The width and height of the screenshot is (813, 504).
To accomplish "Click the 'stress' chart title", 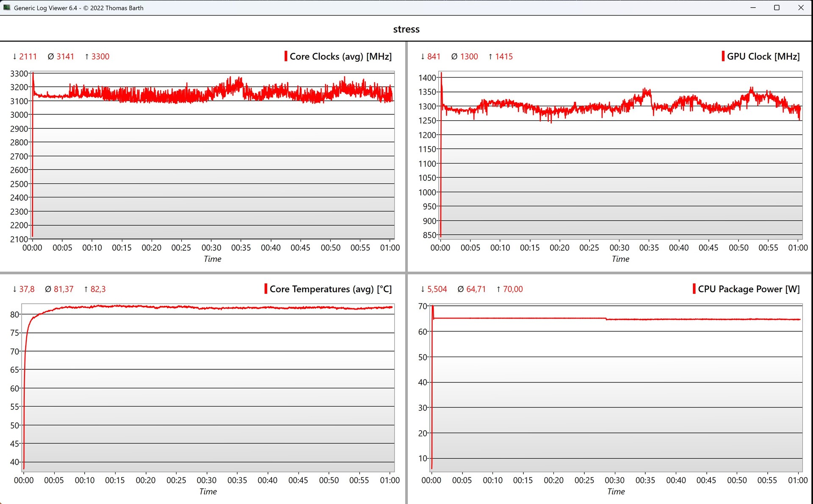I will [406, 29].
